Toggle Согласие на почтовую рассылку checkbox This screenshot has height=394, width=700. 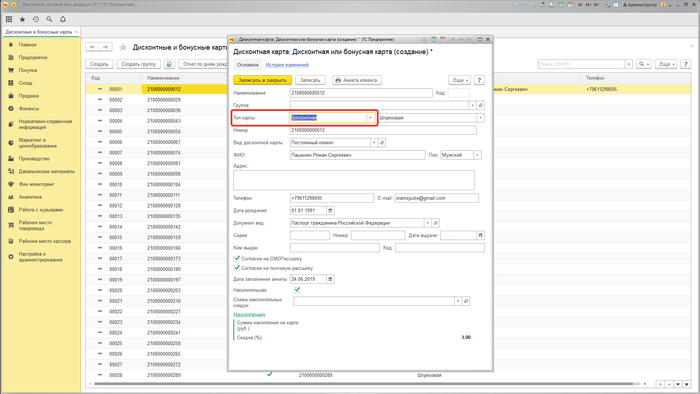pyautogui.click(x=237, y=268)
